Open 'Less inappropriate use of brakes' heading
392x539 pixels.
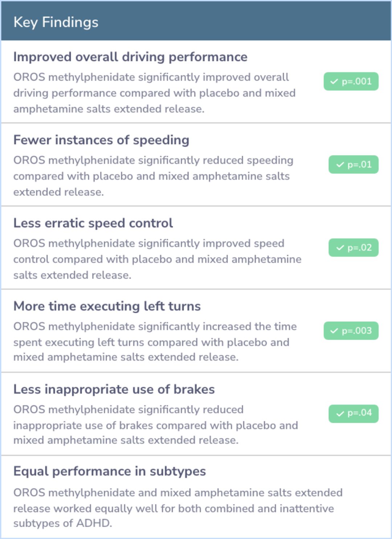(114, 389)
